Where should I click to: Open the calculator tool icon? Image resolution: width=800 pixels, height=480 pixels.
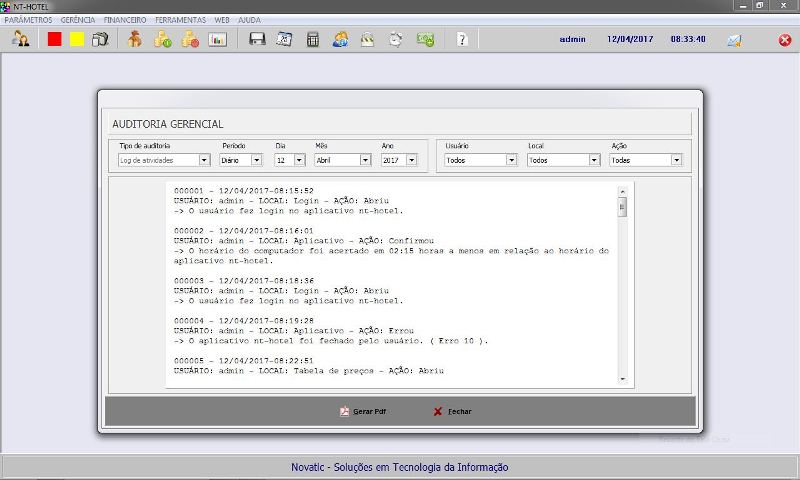click(x=313, y=40)
